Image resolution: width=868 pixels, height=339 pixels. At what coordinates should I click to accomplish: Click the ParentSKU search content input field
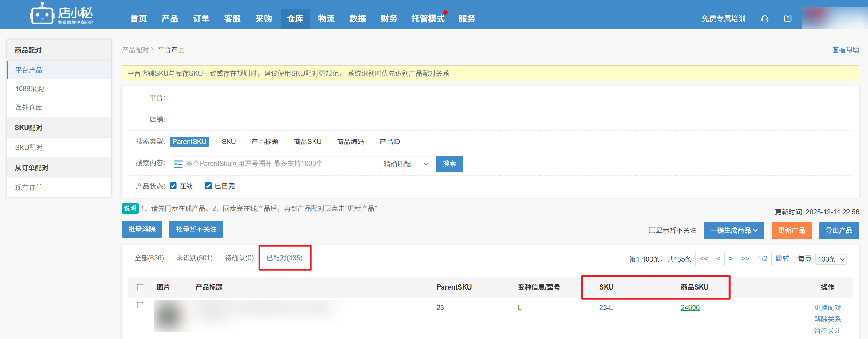(278, 164)
